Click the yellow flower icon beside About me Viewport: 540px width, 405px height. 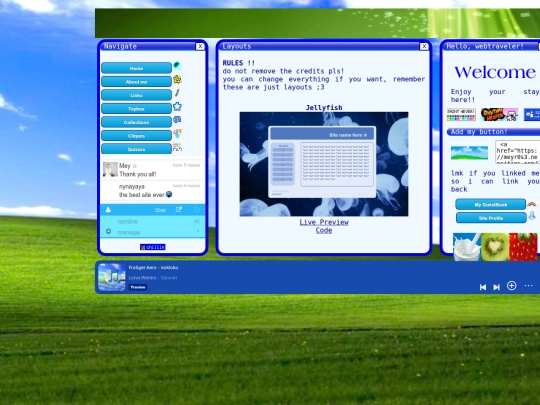pos(177,80)
